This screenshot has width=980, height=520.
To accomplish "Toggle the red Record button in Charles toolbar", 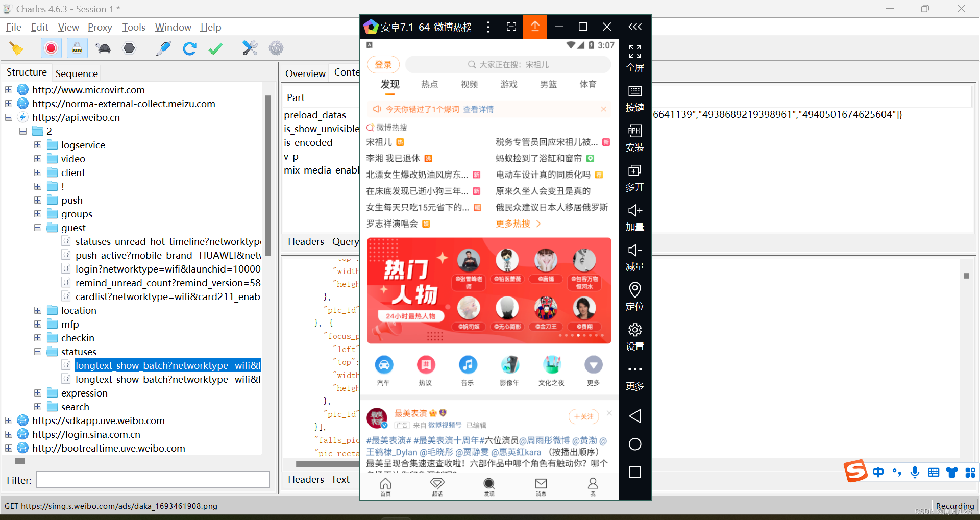I will click(51, 48).
